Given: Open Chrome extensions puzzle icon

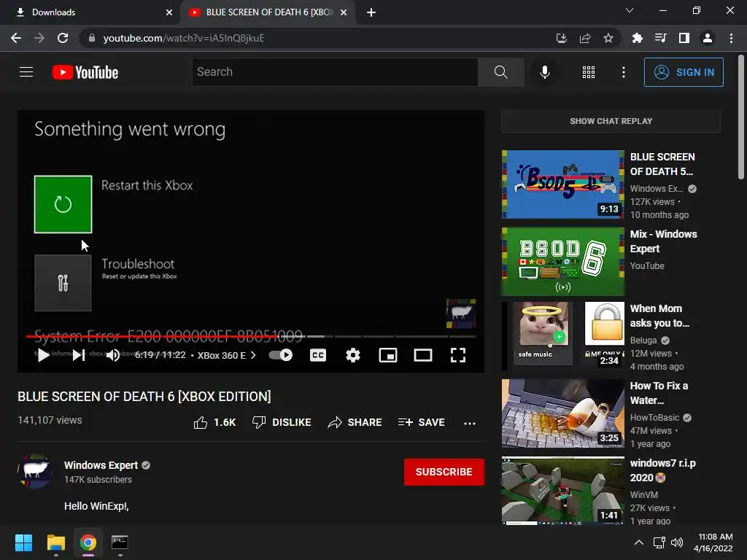Looking at the screenshot, I should pyautogui.click(x=637, y=38).
